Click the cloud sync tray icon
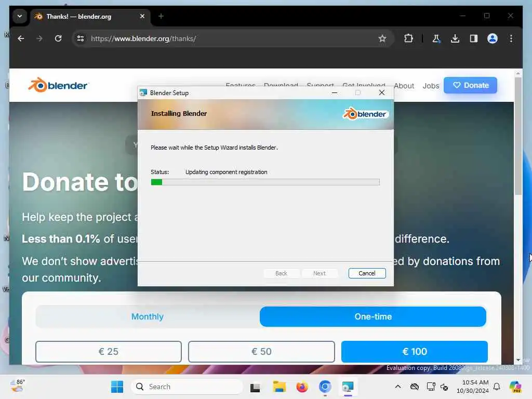Image resolution: width=532 pixels, height=399 pixels. tap(414, 387)
